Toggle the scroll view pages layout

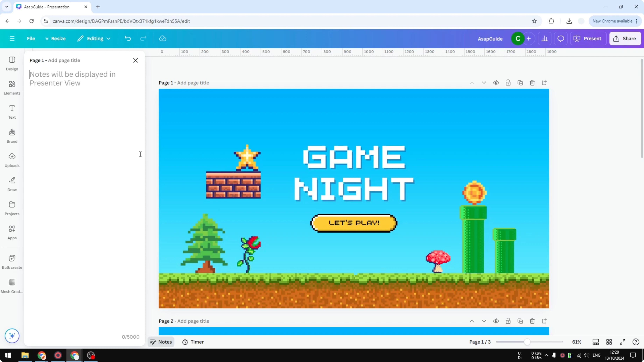[x=596, y=342]
